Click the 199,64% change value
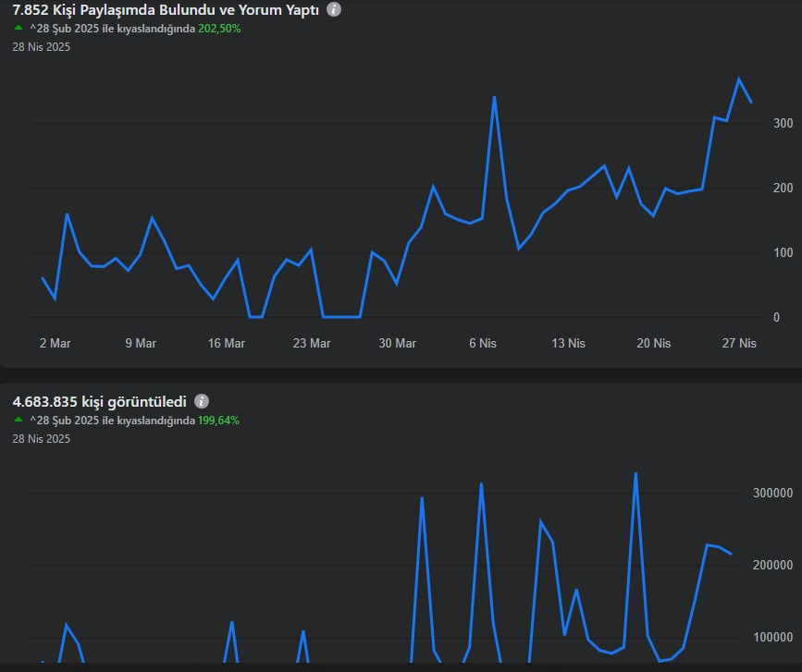The height and width of the screenshot is (672, 802). (219, 421)
